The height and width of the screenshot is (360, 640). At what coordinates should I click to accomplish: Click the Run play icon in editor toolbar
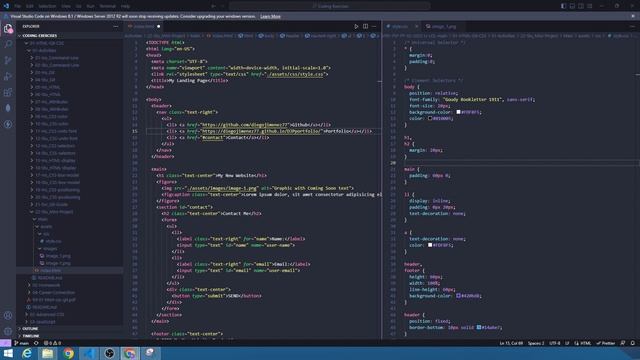[356, 27]
